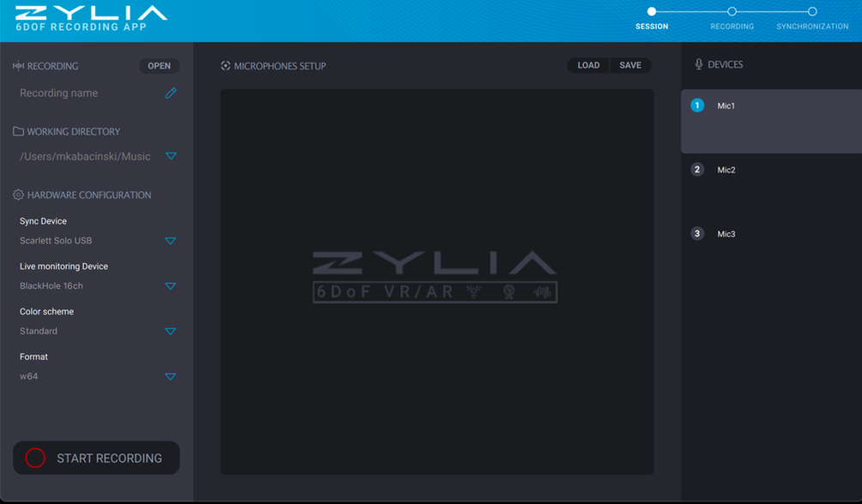This screenshot has height=504, width=862.
Task: Click the target icon beside MICROPHONES SETUP
Action: point(226,66)
